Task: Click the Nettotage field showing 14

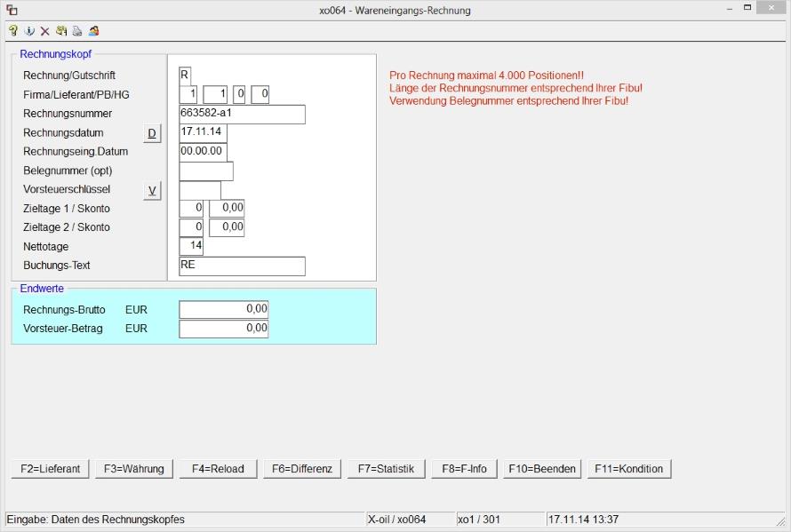Action: tap(191, 247)
